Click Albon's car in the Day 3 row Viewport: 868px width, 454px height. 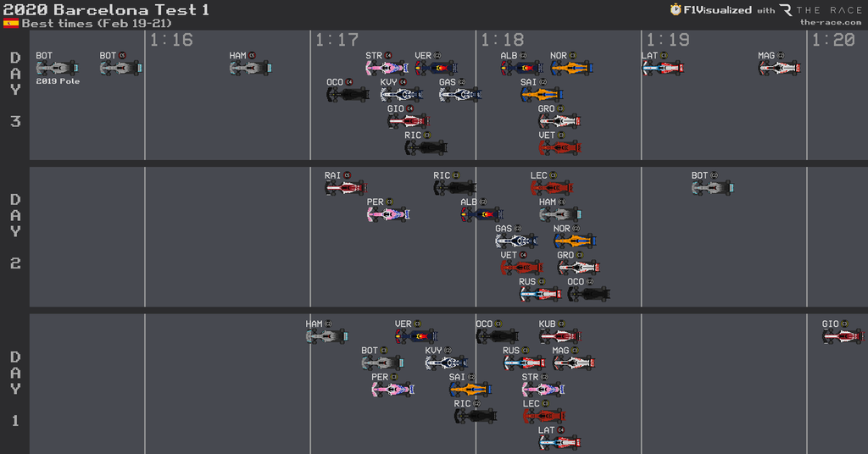point(522,68)
